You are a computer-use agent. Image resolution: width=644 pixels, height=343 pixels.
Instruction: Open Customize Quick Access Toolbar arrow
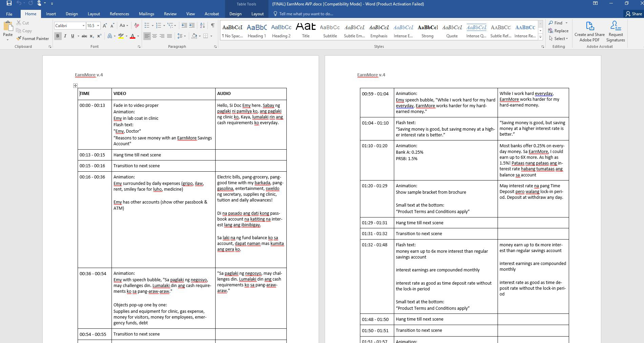52,3
